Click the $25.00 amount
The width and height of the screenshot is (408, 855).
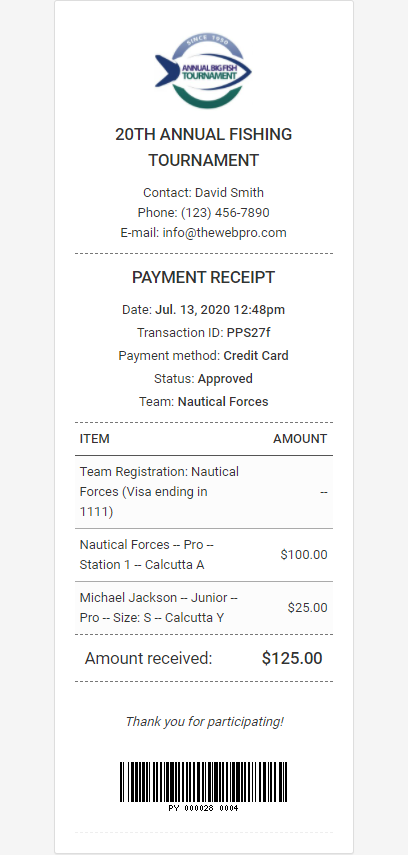[x=308, y=608]
